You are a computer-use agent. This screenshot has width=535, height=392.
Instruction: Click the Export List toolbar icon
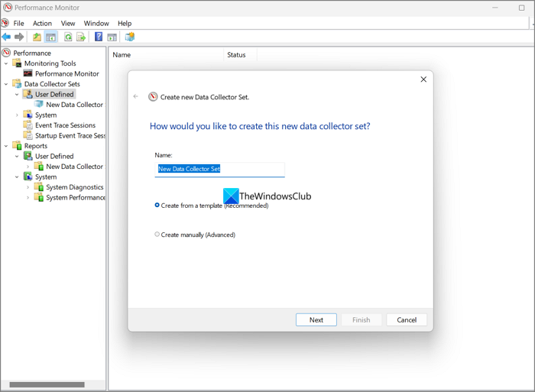coord(81,37)
